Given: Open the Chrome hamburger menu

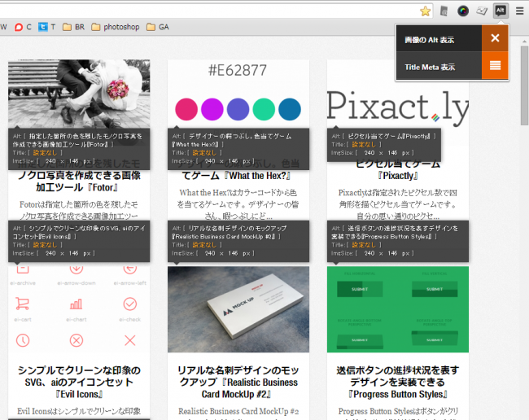Looking at the screenshot, I should point(519,11).
